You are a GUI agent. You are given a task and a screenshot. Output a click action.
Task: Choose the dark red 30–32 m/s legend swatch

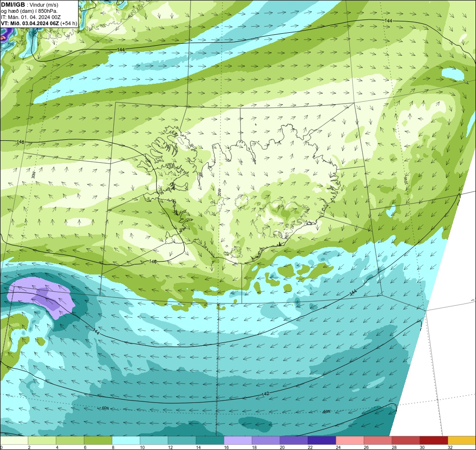coord(434,440)
